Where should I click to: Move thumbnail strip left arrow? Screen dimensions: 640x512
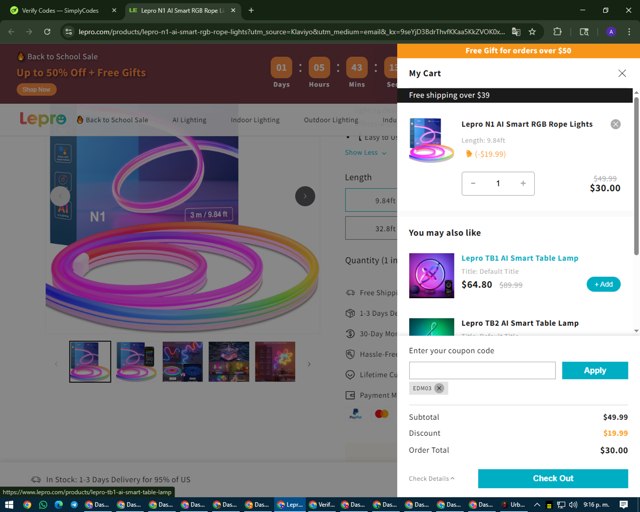[56, 364]
